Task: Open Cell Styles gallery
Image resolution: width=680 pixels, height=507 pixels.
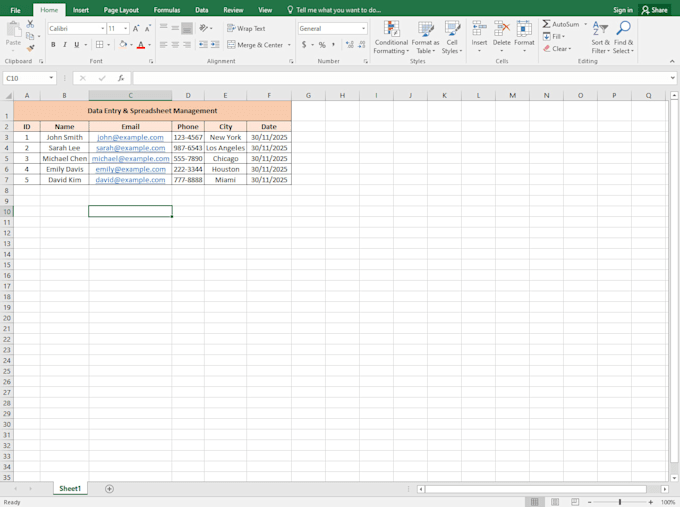Action: click(452, 37)
